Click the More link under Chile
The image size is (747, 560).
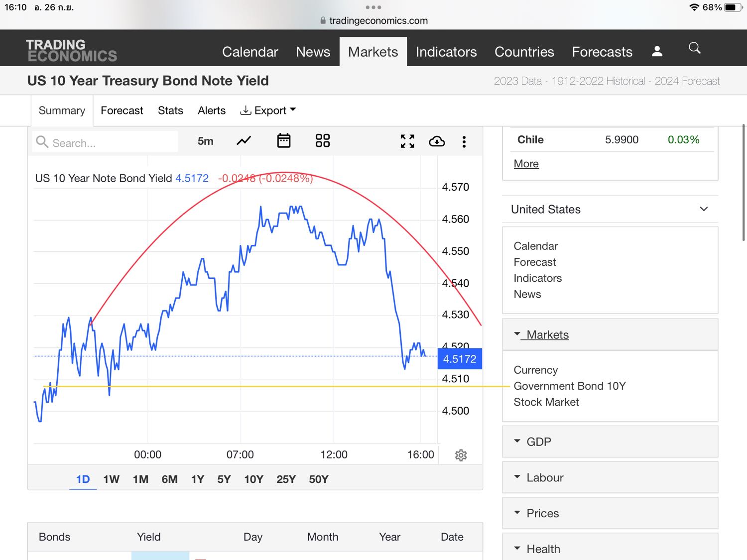pyautogui.click(x=526, y=164)
